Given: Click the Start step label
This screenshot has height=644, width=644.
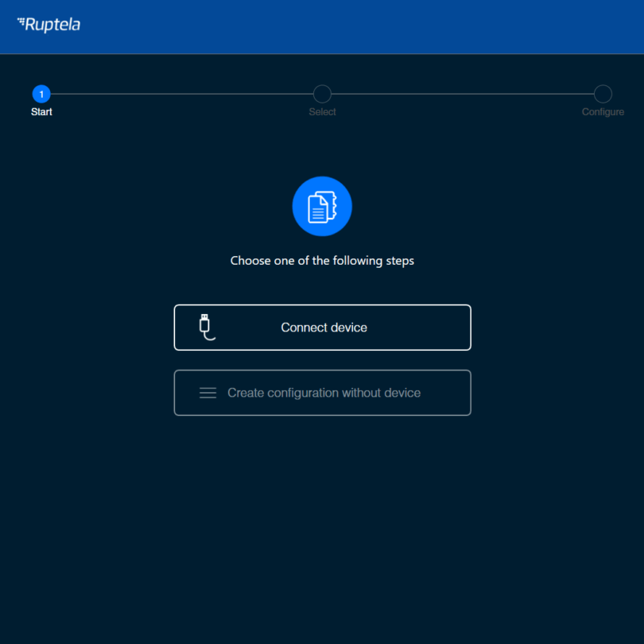Looking at the screenshot, I should 41,112.
